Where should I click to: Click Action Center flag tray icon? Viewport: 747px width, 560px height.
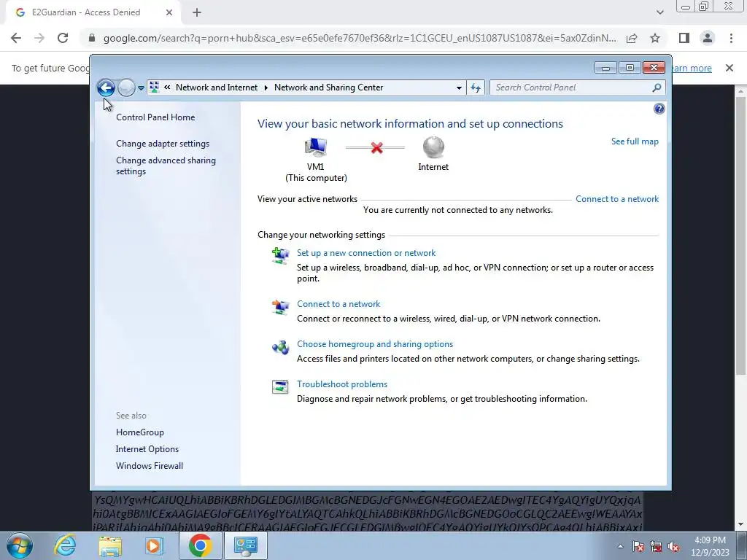[x=638, y=547]
